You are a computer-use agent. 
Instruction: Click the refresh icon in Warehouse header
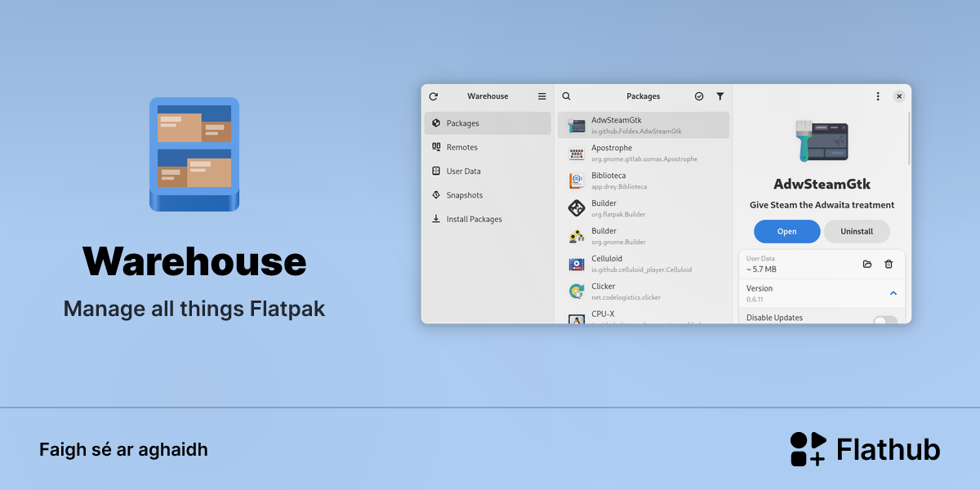[434, 96]
